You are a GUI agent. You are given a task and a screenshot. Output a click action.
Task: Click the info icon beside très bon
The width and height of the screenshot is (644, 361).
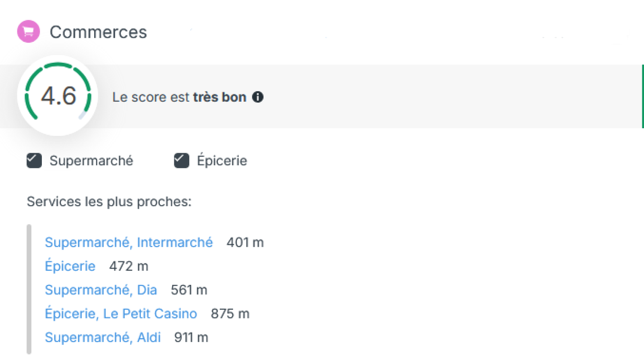click(x=258, y=97)
